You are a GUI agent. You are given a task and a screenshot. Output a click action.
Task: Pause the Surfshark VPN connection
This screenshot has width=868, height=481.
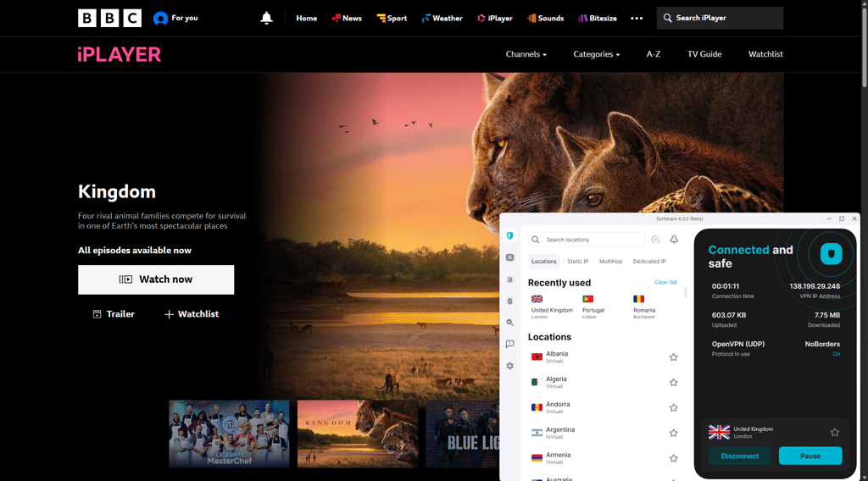tap(810, 456)
